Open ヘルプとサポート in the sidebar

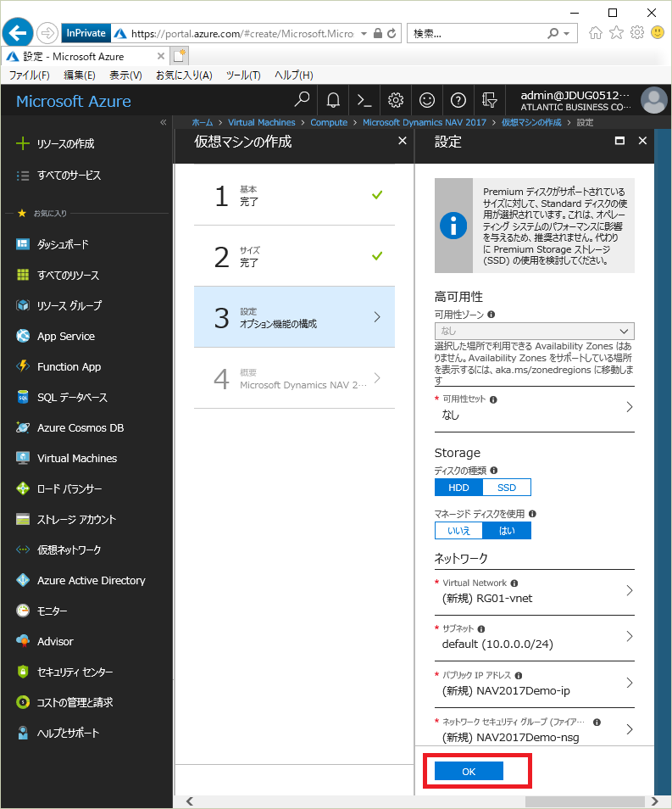(x=58, y=732)
